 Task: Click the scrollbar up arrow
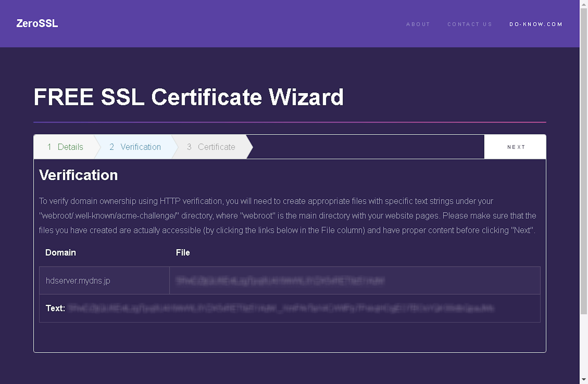pyautogui.click(x=584, y=4)
